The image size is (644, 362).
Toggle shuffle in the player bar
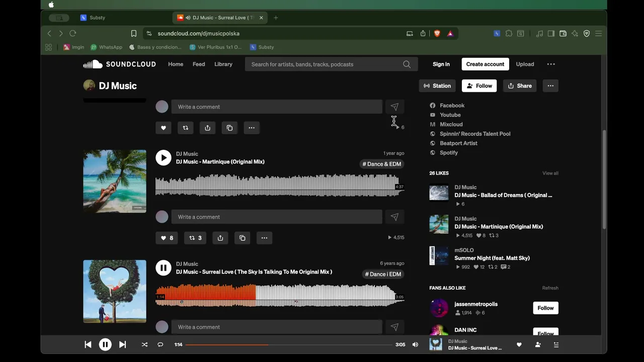coord(144,344)
